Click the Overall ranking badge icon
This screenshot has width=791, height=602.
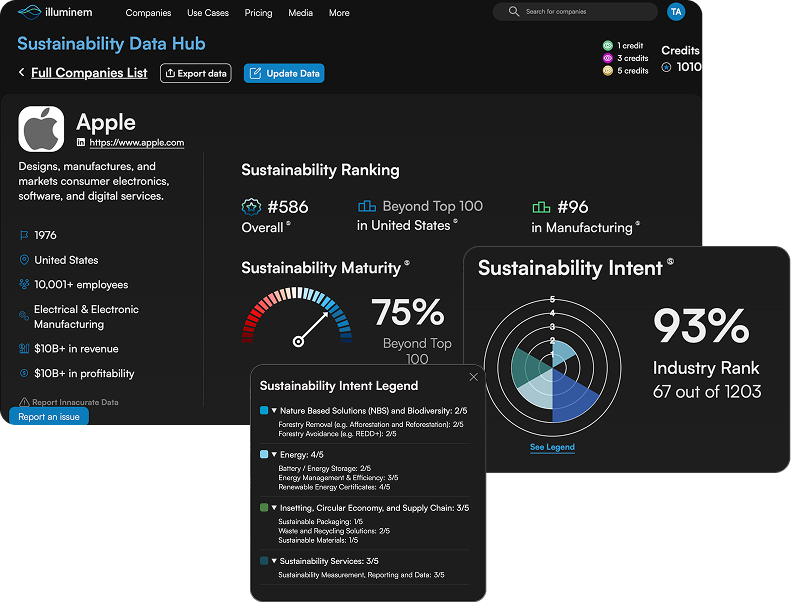tap(251, 207)
